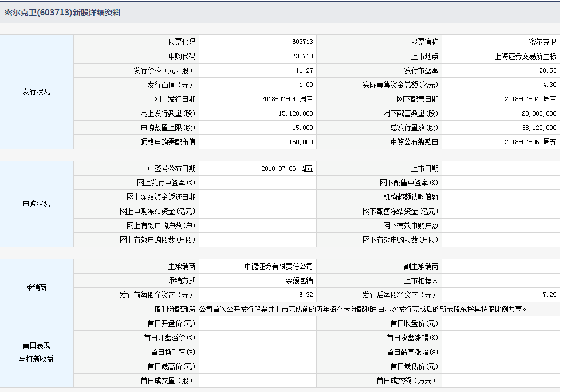Click the 申购状况 section header cell

37,204
